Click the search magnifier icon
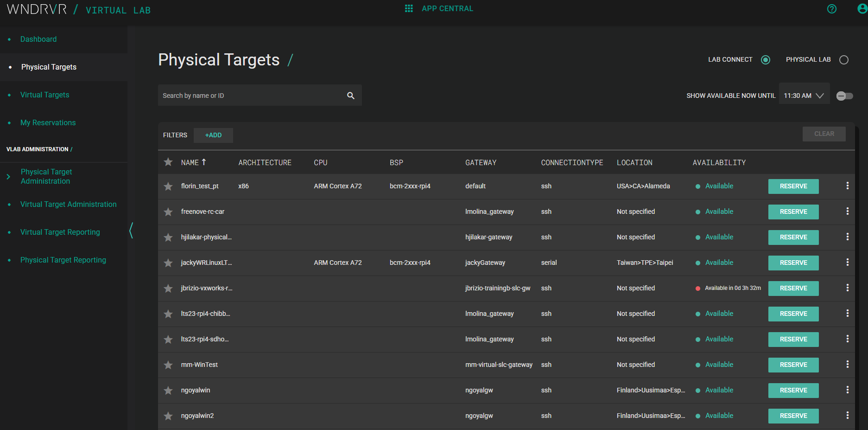This screenshot has height=430, width=868. pos(351,96)
